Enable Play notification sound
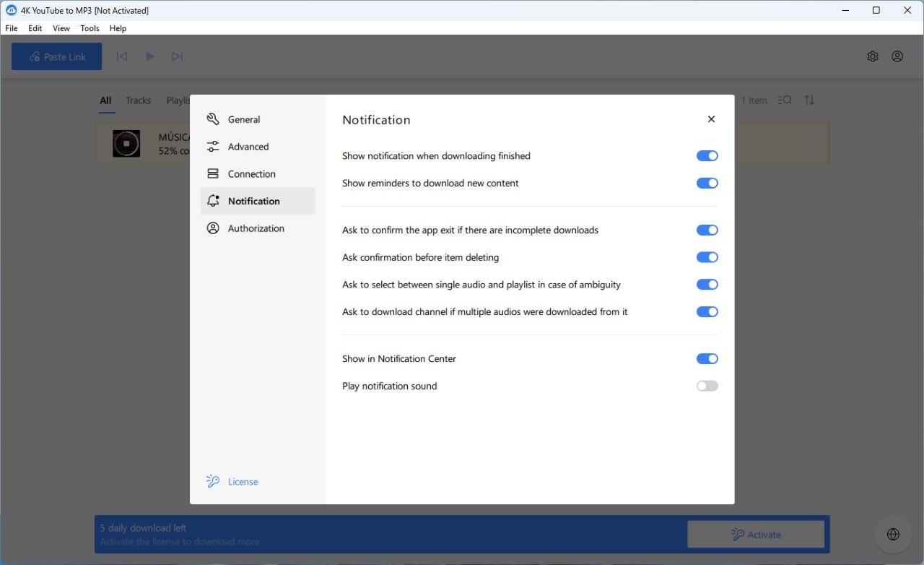 pyautogui.click(x=707, y=386)
